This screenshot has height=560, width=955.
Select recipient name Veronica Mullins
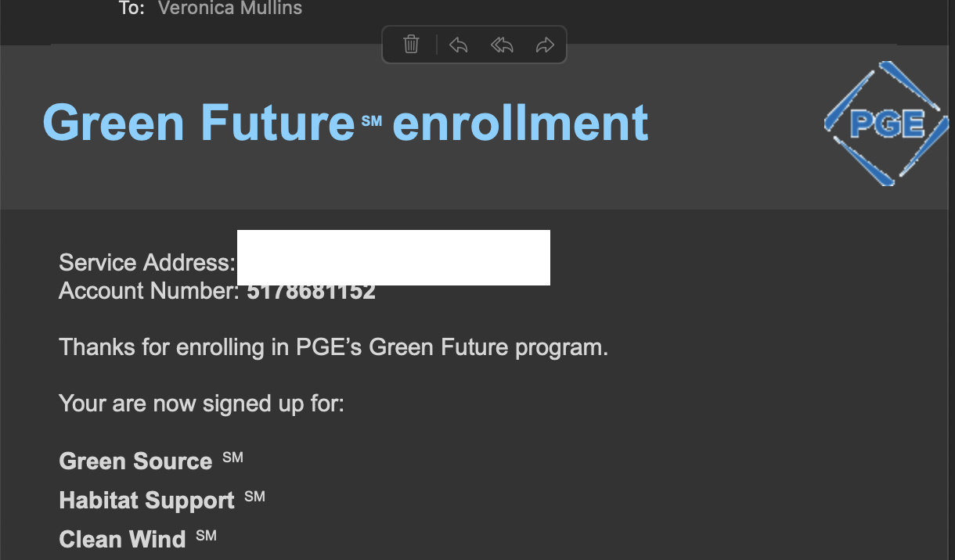[x=230, y=9]
